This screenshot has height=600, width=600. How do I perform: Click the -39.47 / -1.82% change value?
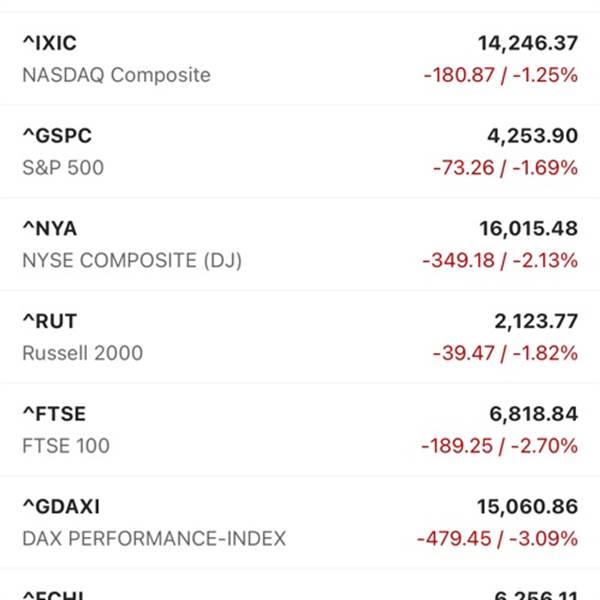(505, 353)
